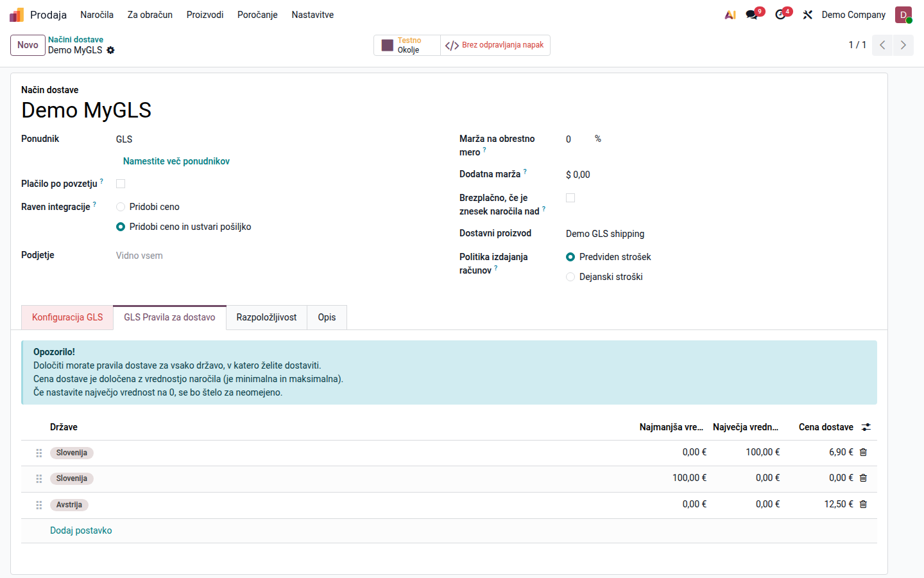This screenshot has width=924, height=578.
Task: Switch to the Opis tab
Action: (327, 317)
